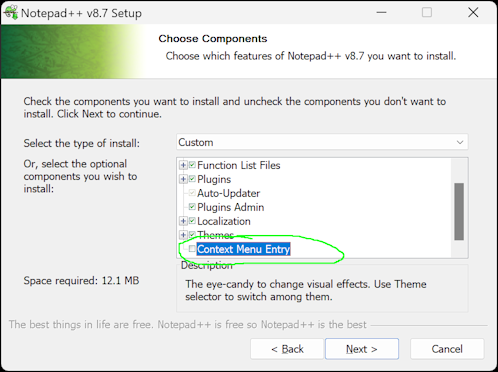Toggle the Plugins Admin checkbox
The image size is (498, 372).
pos(192,207)
